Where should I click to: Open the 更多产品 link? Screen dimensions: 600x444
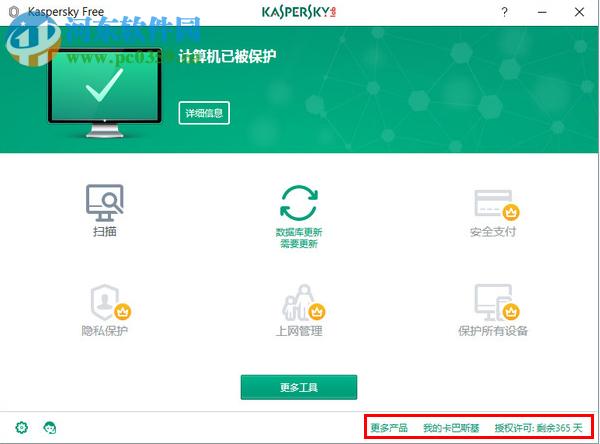[x=389, y=428]
